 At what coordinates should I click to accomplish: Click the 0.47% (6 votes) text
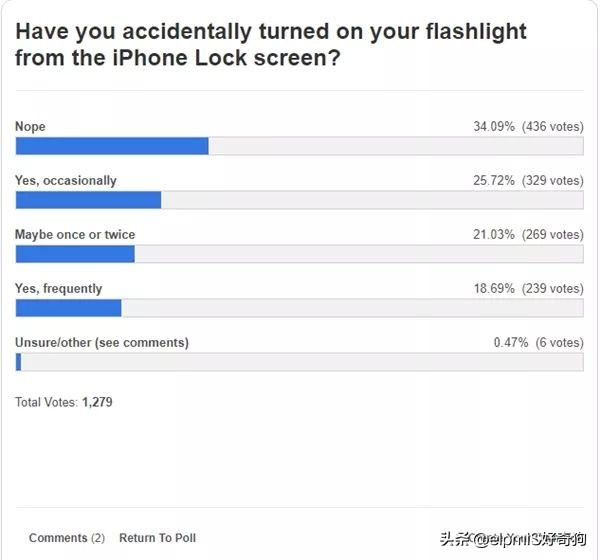(x=537, y=343)
